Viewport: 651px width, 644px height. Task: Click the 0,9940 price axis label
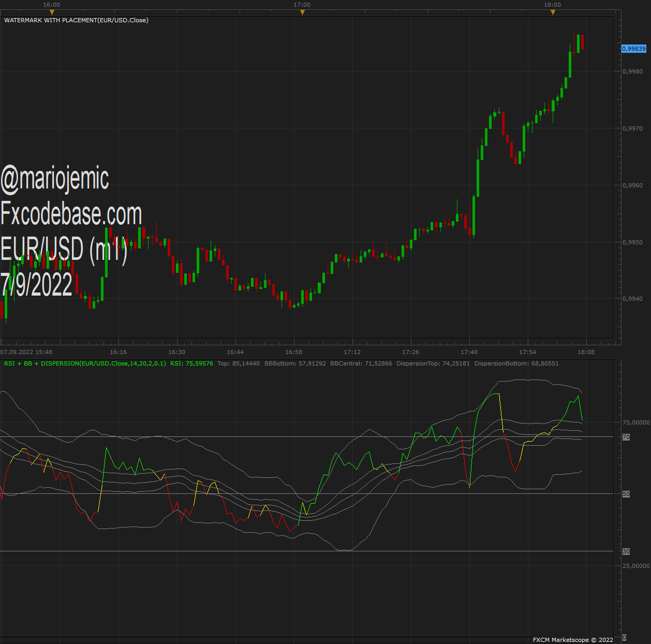[x=632, y=299]
